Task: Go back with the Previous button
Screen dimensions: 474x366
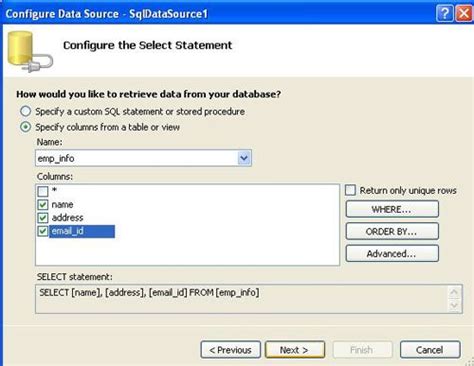Action: click(231, 350)
